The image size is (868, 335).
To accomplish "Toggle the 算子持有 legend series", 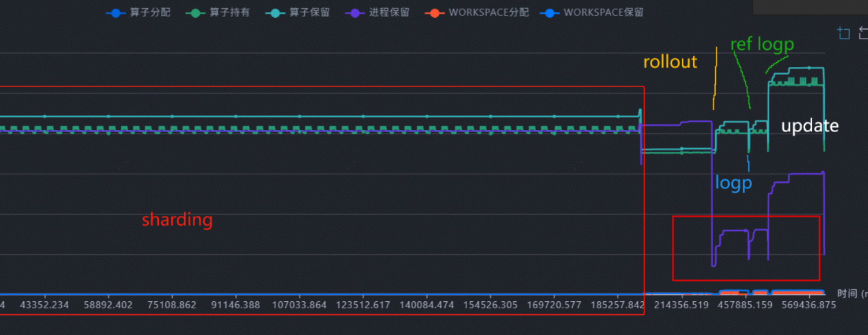I will 218,12.
